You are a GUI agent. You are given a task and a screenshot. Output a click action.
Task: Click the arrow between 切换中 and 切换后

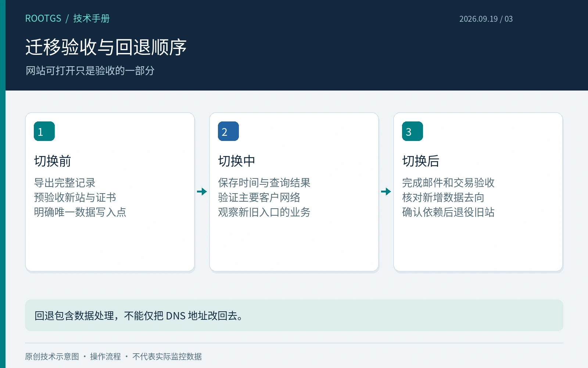(386, 191)
